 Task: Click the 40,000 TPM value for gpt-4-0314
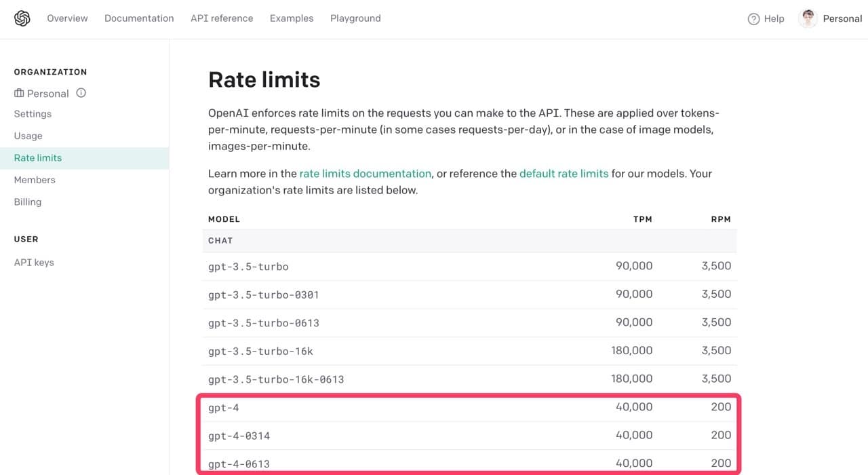pos(634,435)
